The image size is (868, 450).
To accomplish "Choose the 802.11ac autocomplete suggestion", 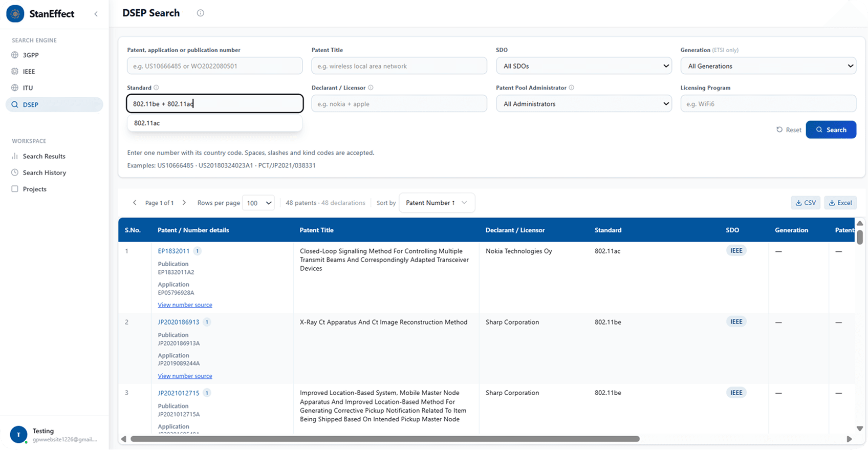I will [x=214, y=123].
